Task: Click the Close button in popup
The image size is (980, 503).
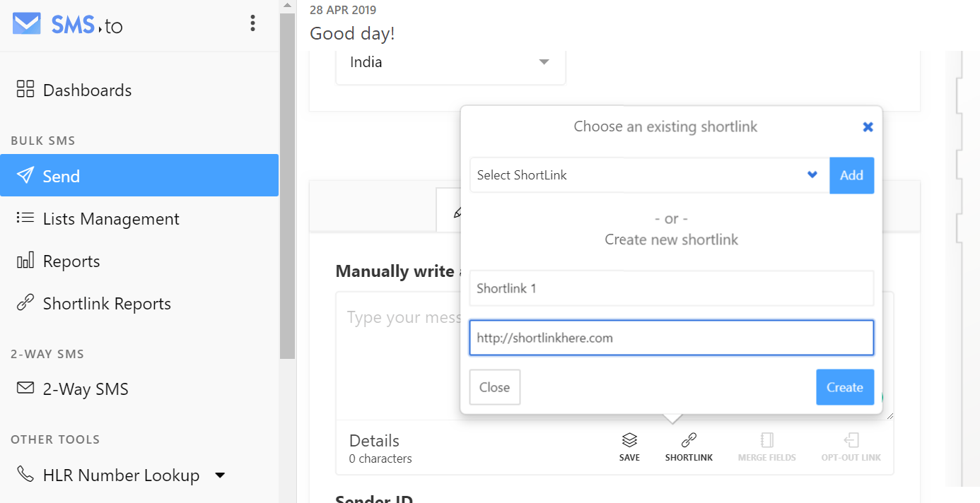Action: pyautogui.click(x=494, y=387)
